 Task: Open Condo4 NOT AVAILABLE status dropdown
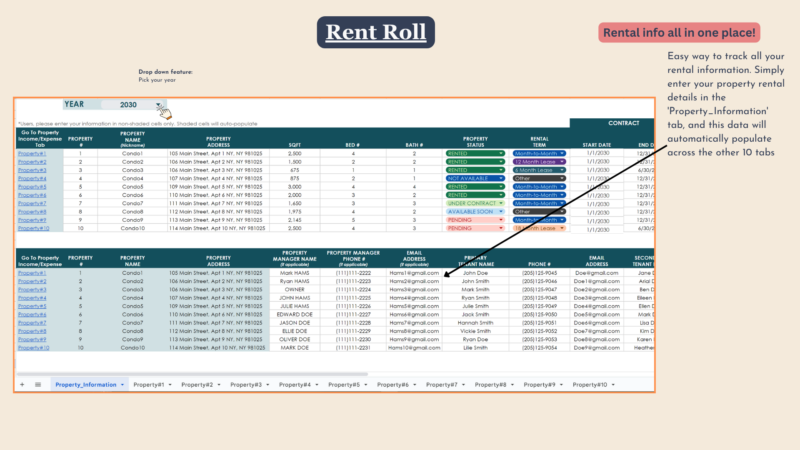[x=501, y=179]
